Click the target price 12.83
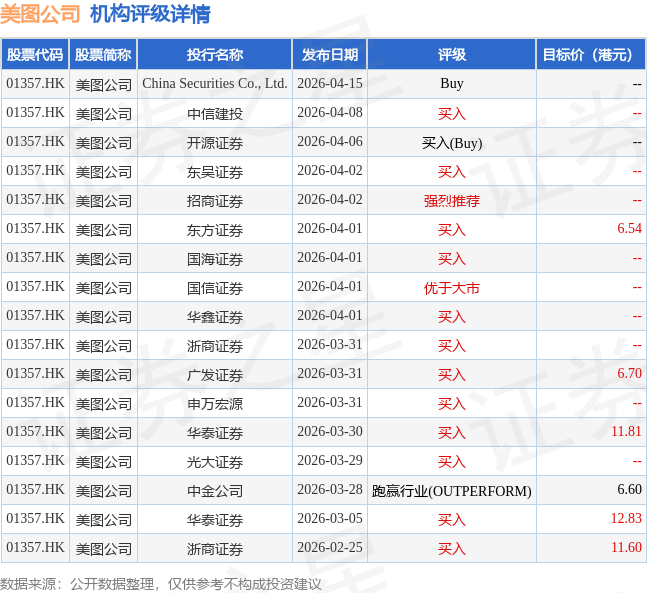Screen dimensions: 647x593 pyautogui.click(x=626, y=518)
